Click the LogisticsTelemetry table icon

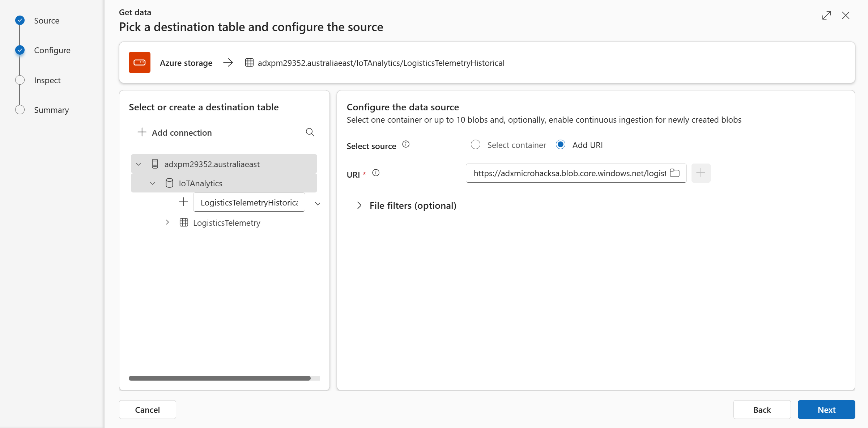tap(184, 223)
